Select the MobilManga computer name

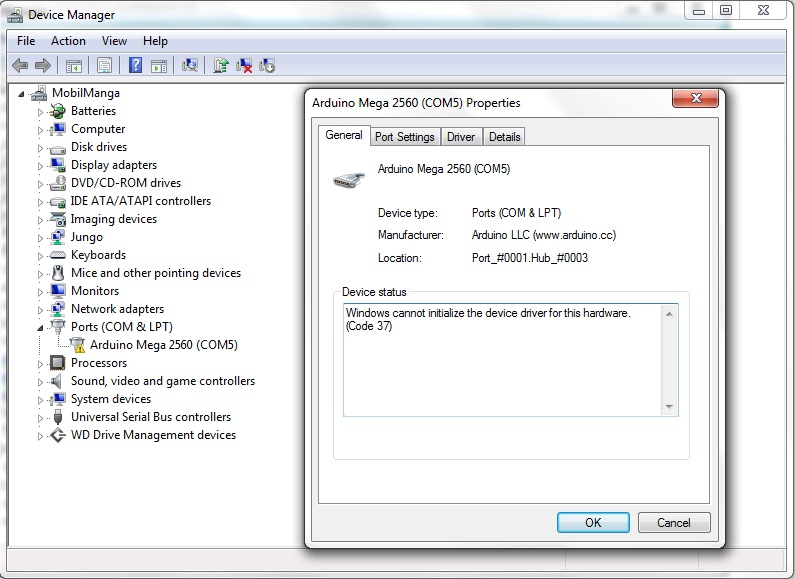(x=86, y=93)
